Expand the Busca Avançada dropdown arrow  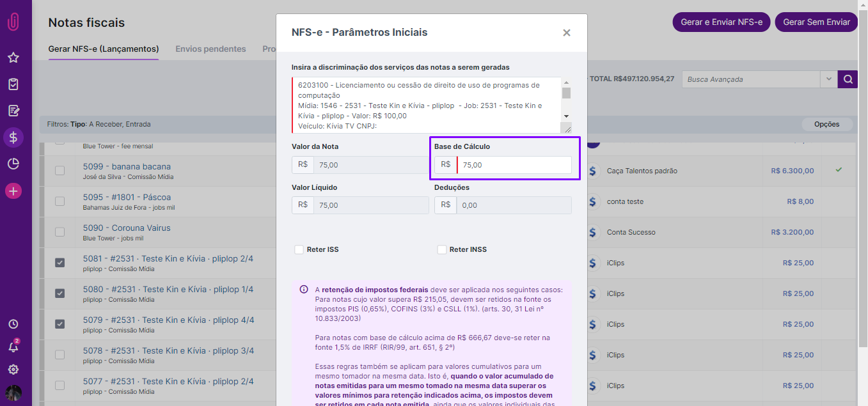829,79
